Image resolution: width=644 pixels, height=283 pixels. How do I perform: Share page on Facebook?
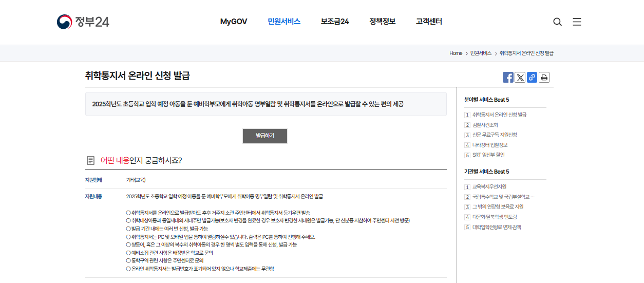click(508, 78)
